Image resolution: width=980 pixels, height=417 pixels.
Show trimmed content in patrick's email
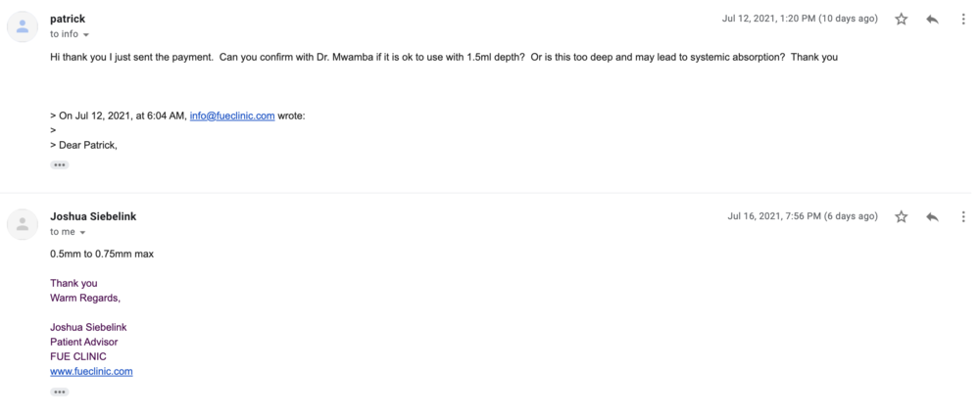[x=60, y=165]
